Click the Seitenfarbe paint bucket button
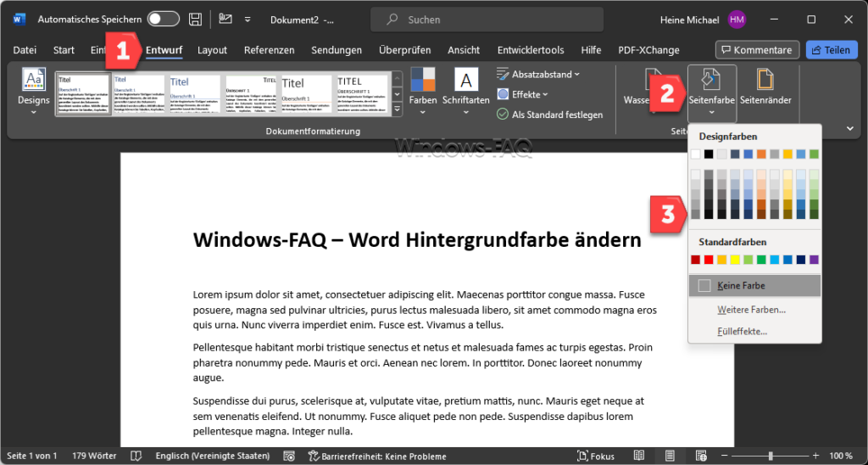Viewport: 868px width, 465px height. pyautogui.click(x=712, y=93)
